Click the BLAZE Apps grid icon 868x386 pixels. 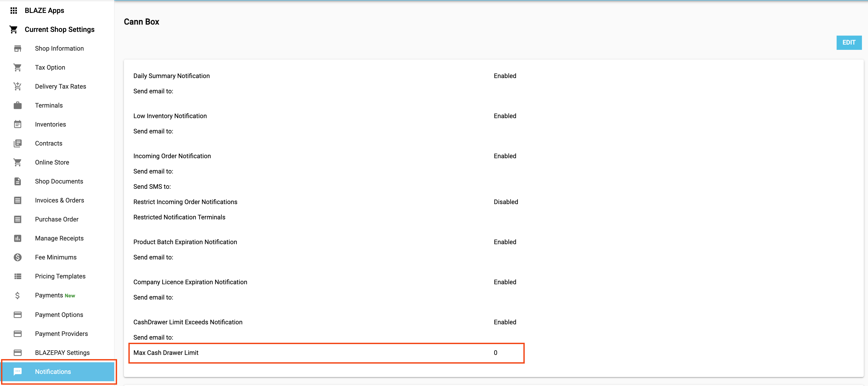13,11
